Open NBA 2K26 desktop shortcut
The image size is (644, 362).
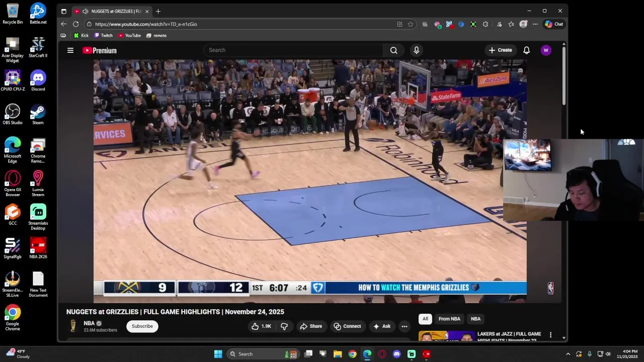38,248
